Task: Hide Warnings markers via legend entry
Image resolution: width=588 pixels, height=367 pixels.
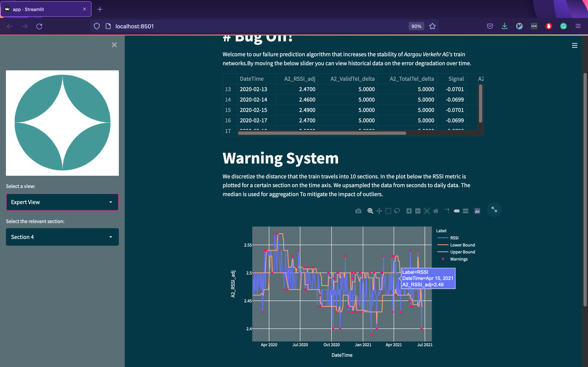Action: point(459,259)
